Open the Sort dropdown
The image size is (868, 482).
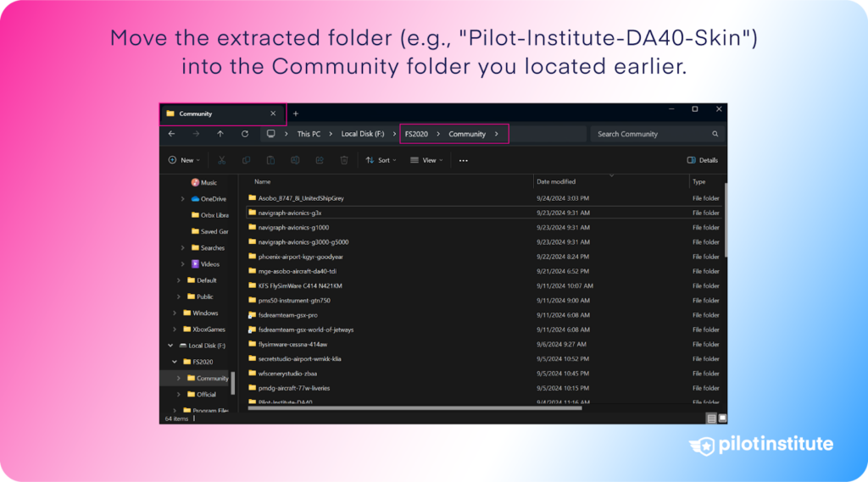pos(381,160)
